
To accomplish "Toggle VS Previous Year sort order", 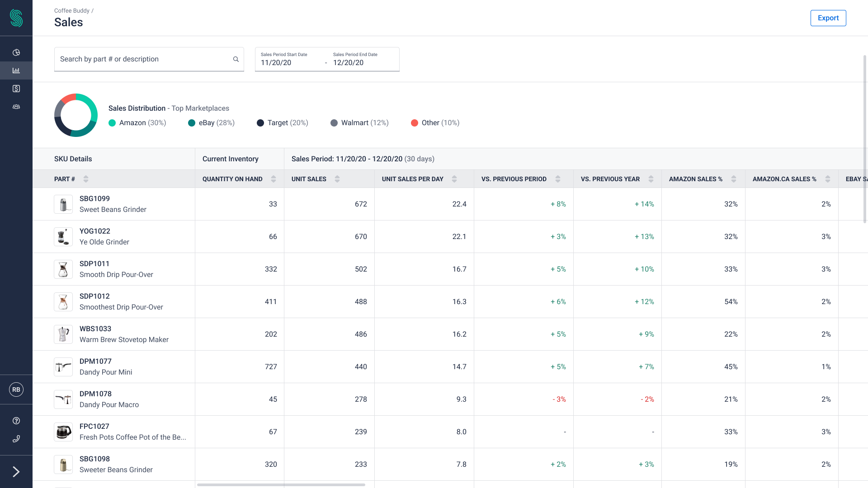I will [650, 179].
